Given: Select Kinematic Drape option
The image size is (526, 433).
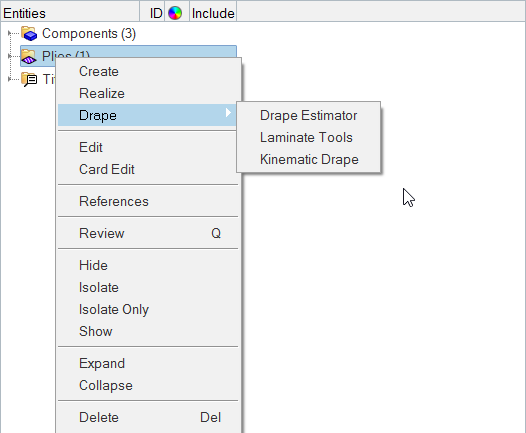Looking at the screenshot, I should (308, 159).
